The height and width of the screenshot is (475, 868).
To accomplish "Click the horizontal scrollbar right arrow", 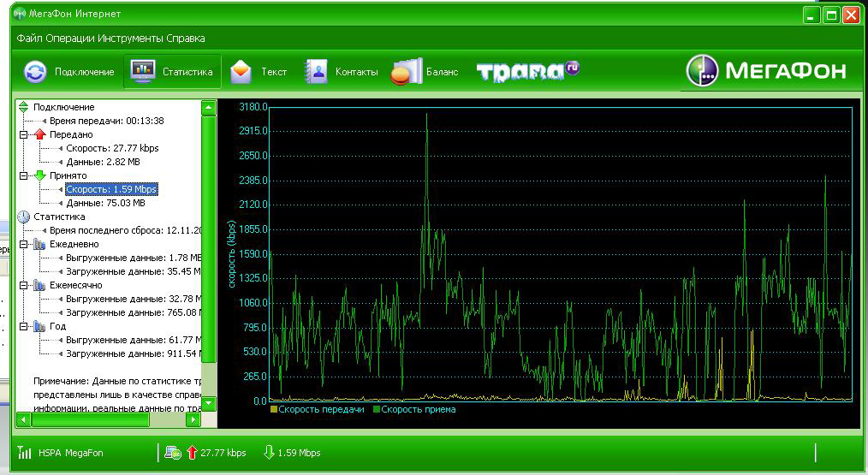I will (x=193, y=419).
